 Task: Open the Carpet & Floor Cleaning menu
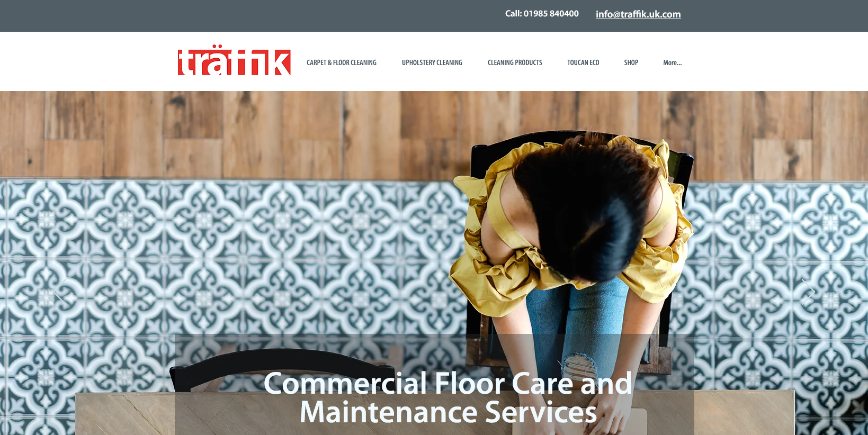pos(342,62)
